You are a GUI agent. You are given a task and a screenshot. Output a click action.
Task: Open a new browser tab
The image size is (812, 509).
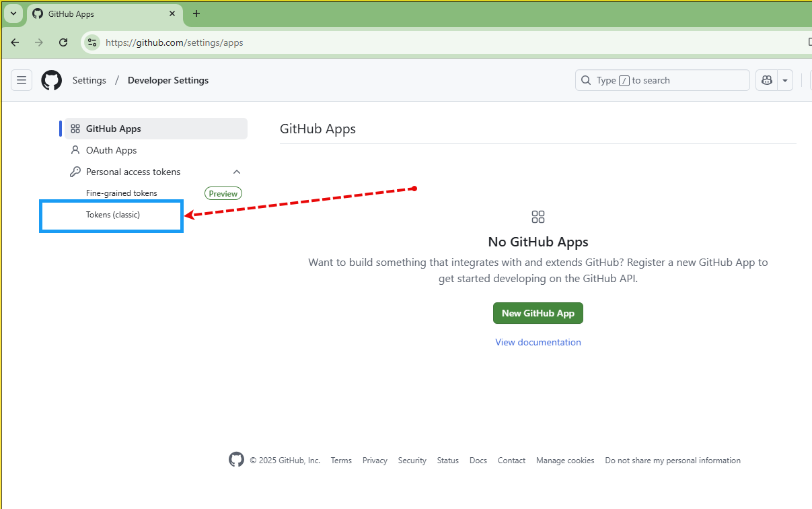tap(196, 13)
